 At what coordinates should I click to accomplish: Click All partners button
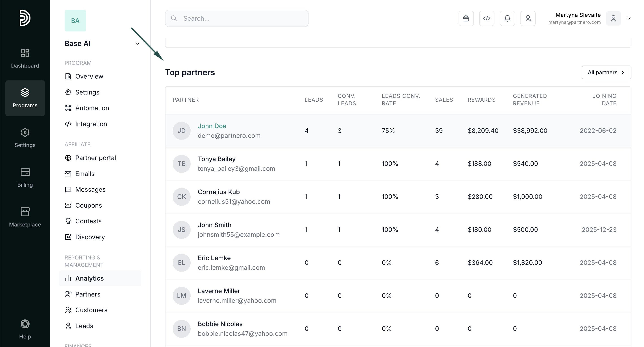click(606, 72)
